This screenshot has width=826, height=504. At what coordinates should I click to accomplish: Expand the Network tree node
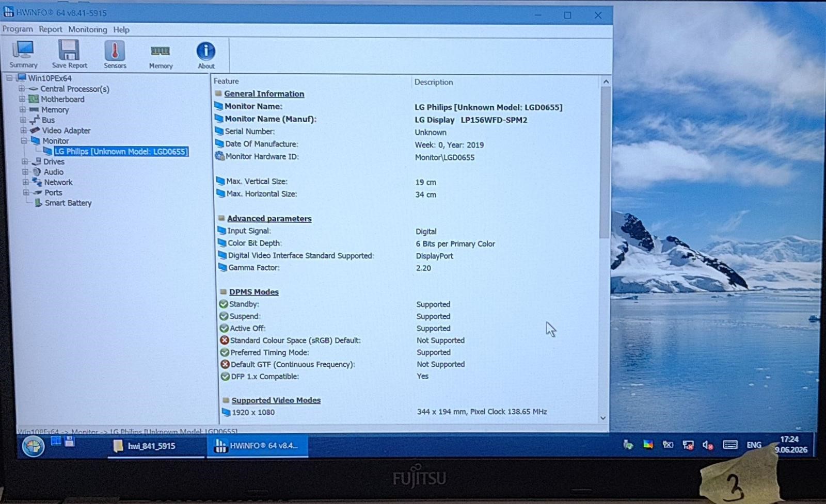26,182
